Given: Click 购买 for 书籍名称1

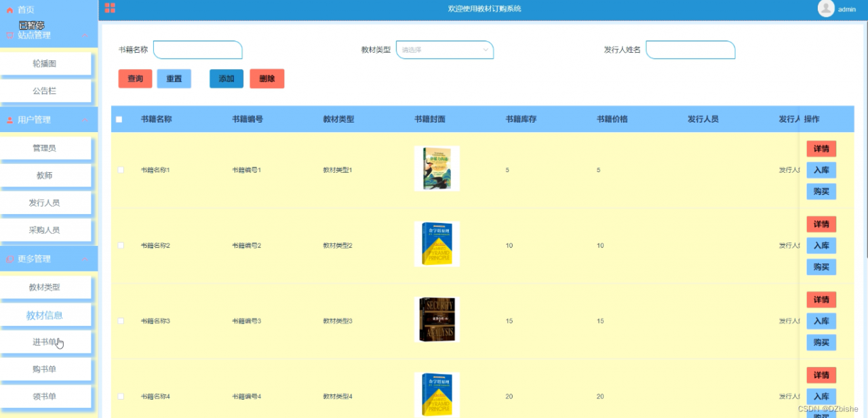Looking at the screenshot, I should click(x=821, y=192).
